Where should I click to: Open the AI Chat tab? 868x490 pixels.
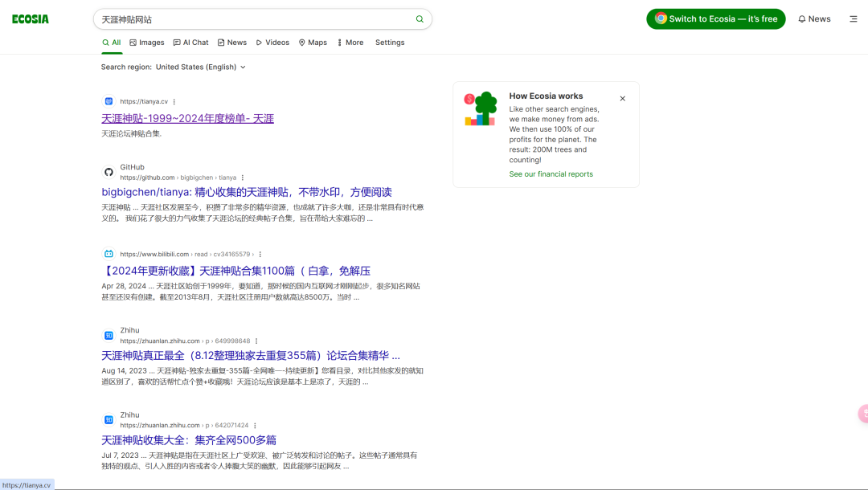click(191, 43)
